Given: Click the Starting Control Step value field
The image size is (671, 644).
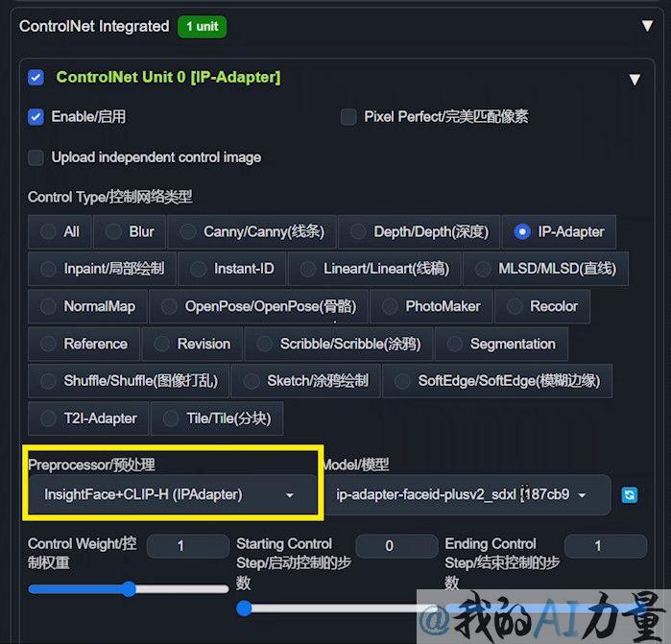Looking at the screenshot, I should click(396, 546).
